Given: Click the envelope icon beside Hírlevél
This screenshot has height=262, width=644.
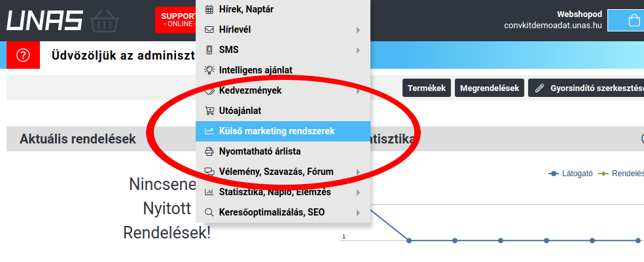Looking at the screenshot, I should pos(209,29).
